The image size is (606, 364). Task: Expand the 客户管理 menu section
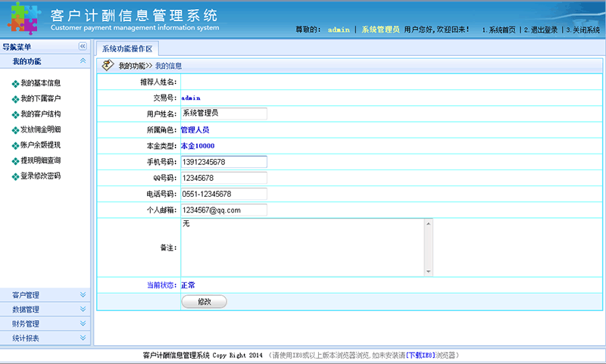click(83, 294)
